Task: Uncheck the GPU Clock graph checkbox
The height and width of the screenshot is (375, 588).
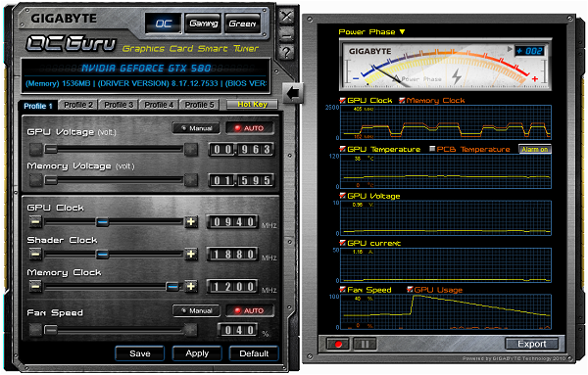Action: point(342,100)
